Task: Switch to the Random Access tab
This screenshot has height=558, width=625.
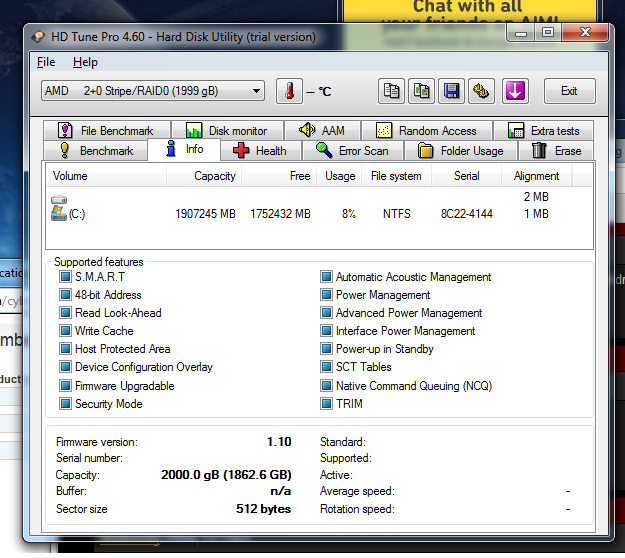Action: coord(426,131)
